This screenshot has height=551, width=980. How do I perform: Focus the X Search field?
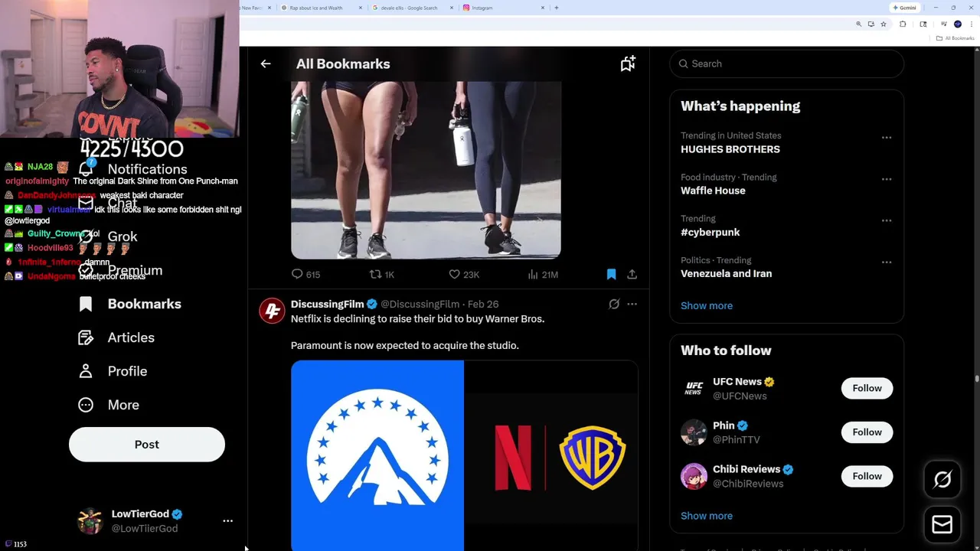pos(786,64)
